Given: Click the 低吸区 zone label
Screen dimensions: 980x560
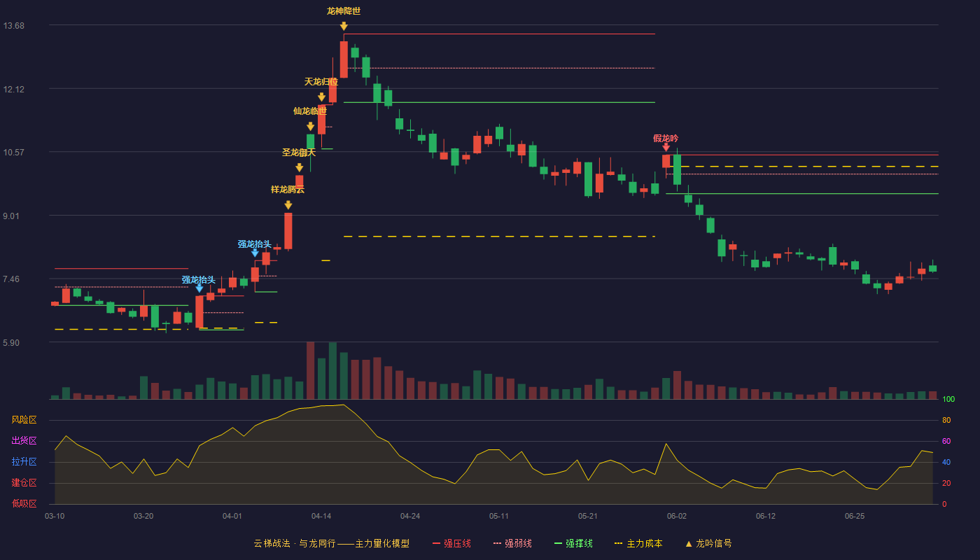Looking at the screenshot, I should tap(24, 503).
